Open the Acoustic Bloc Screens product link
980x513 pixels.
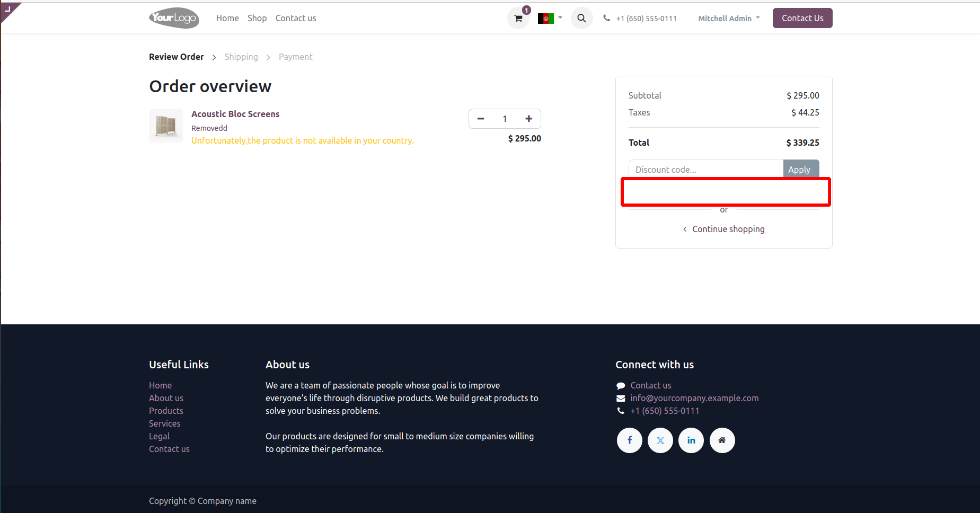pyautogui.click(x=235, y=114)
